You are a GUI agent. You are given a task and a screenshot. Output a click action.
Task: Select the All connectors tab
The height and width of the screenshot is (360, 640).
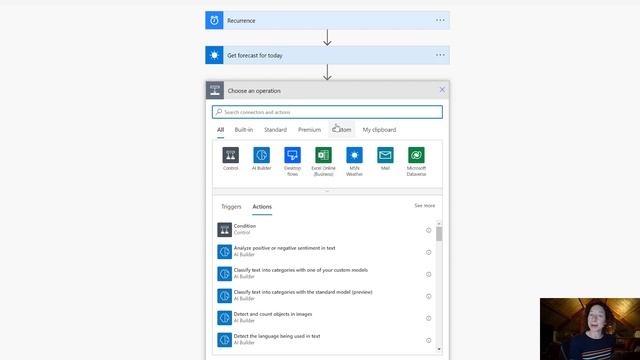220,130
